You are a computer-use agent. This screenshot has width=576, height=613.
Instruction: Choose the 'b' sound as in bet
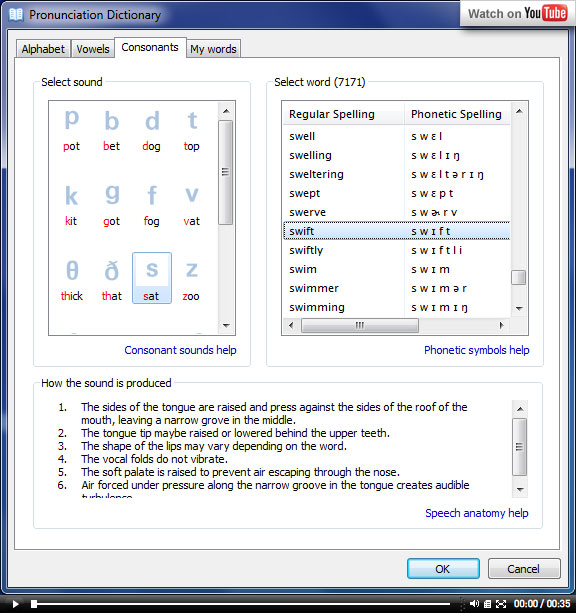111,130
